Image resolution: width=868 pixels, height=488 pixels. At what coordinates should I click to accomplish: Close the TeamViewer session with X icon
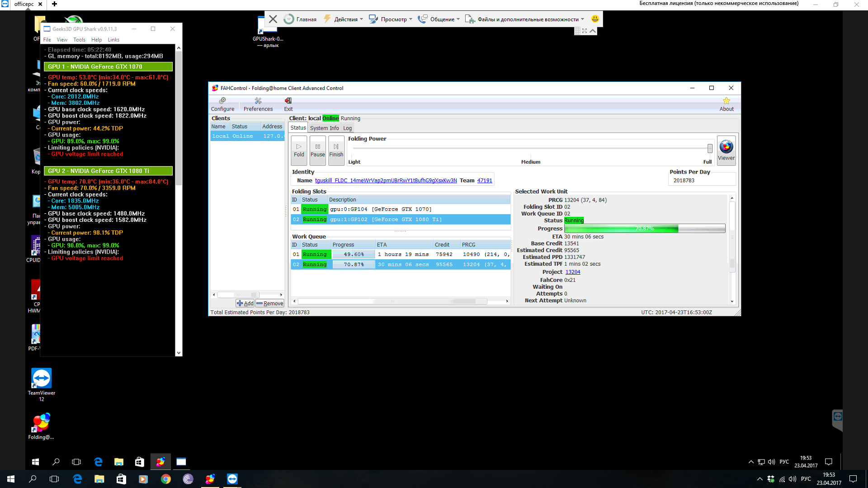(273, 19)
